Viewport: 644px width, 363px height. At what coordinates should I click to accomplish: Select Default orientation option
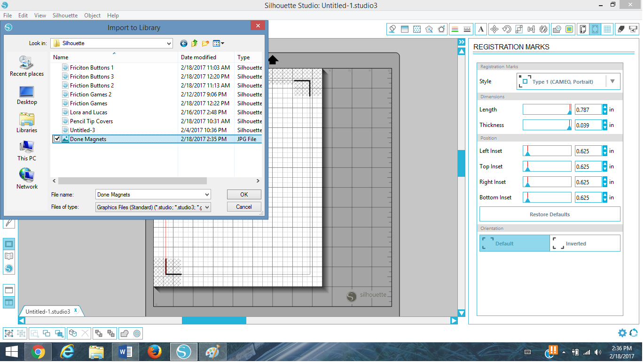coord(515,243)
